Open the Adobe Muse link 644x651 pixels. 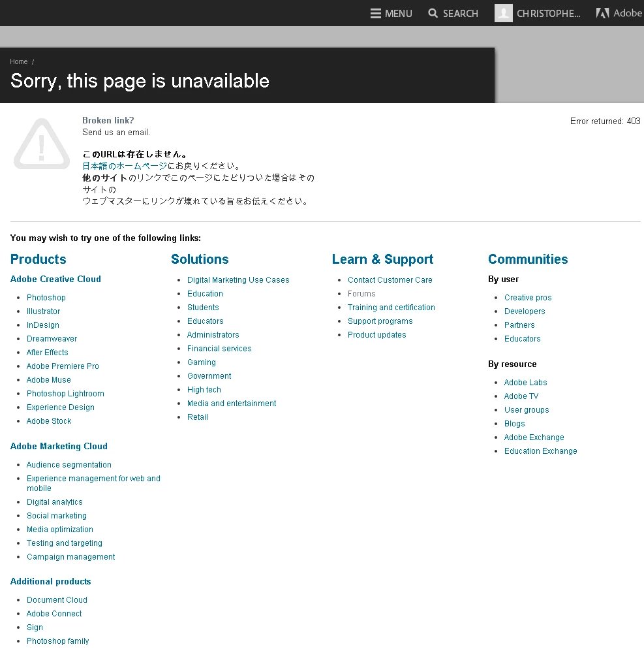(48, 380)
